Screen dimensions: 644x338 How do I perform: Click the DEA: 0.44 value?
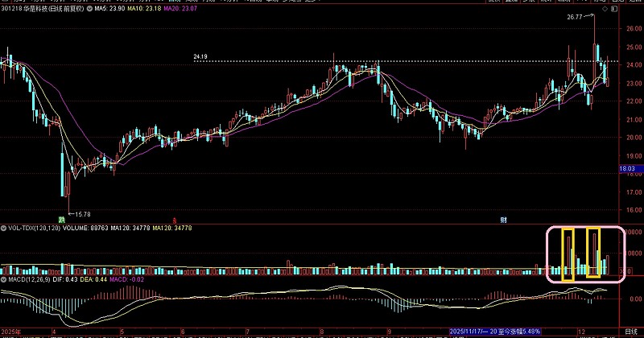(x=93, y=280)
